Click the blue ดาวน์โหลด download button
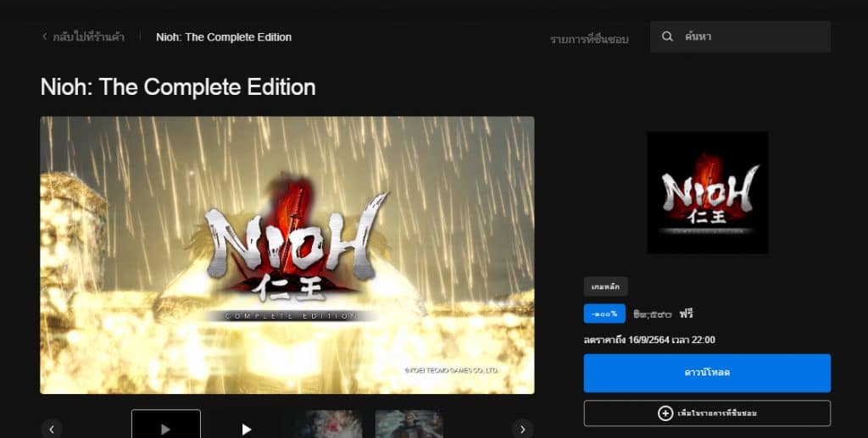Viewport: 868px width, 438px height. coord(707,374)
